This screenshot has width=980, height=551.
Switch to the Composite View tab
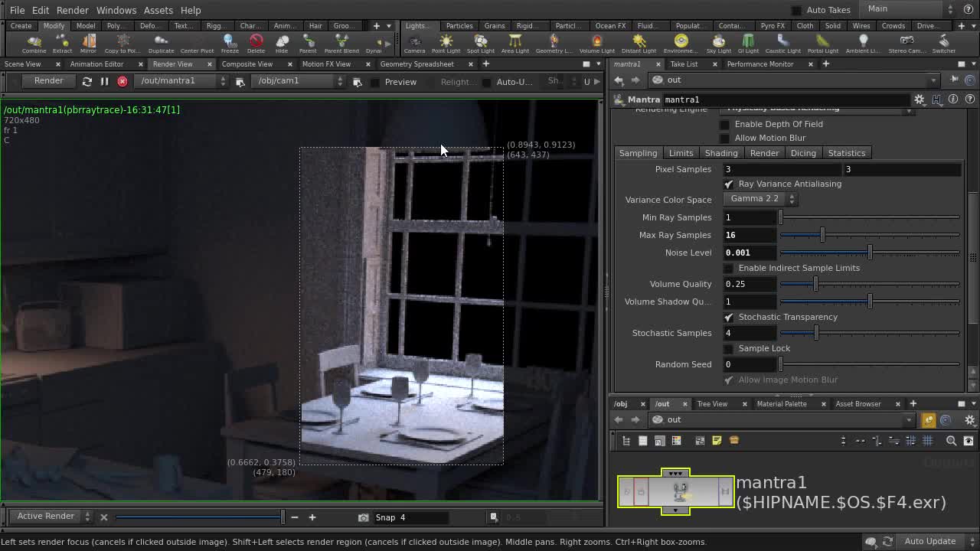(247, 64)
